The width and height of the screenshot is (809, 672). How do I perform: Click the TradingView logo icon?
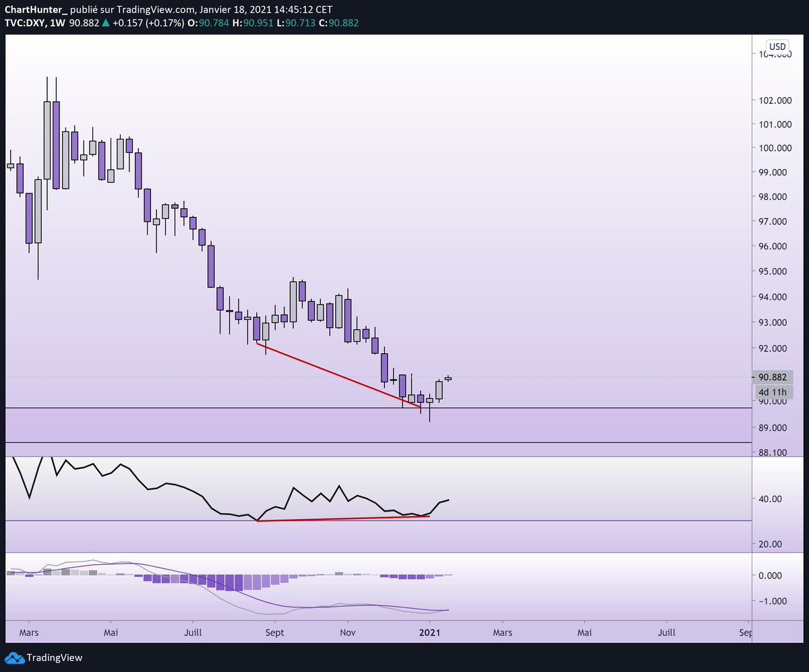16,658
